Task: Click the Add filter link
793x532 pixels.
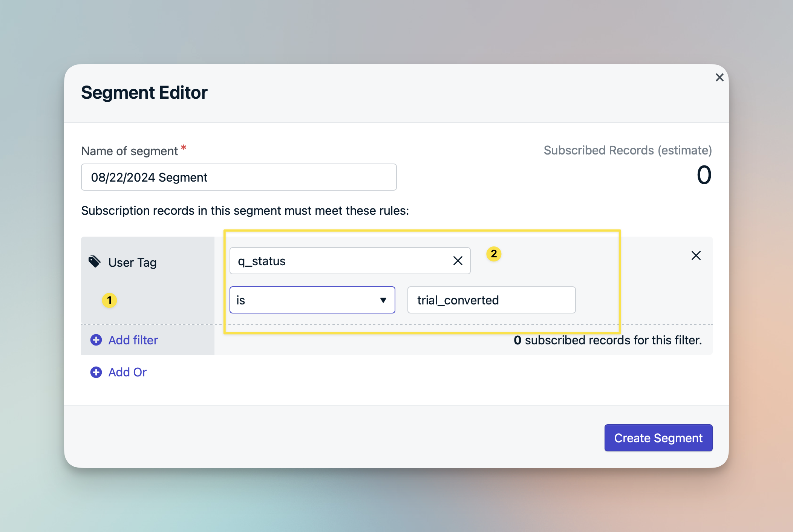Action: pyautogui.click(x=133, y=340)
